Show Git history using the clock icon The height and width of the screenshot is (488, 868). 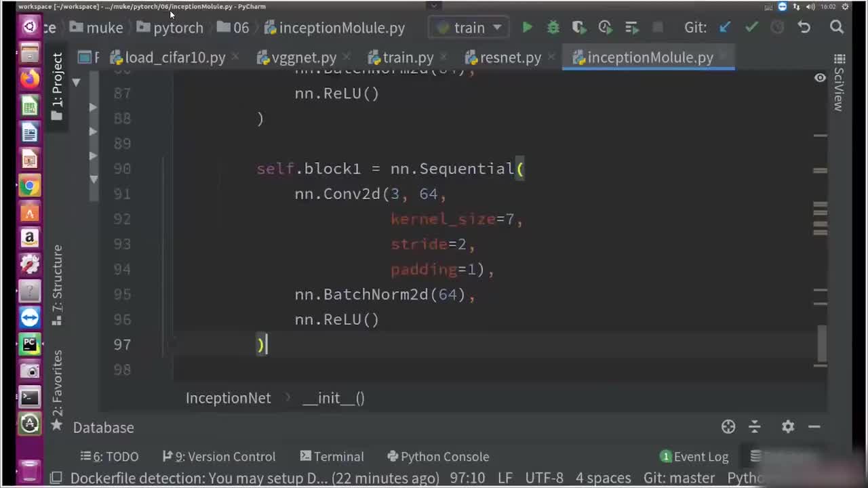(777, 28)
